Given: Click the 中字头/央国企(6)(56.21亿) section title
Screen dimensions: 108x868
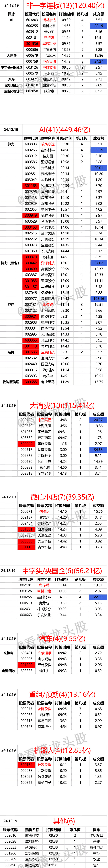Looking at the screenshot, I should click(x=62, y=571).
